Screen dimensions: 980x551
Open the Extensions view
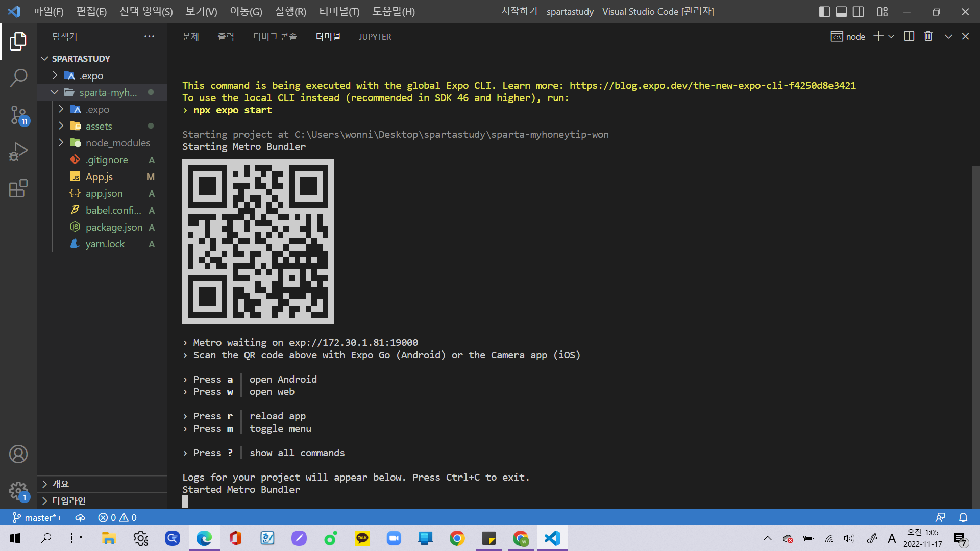18,188
